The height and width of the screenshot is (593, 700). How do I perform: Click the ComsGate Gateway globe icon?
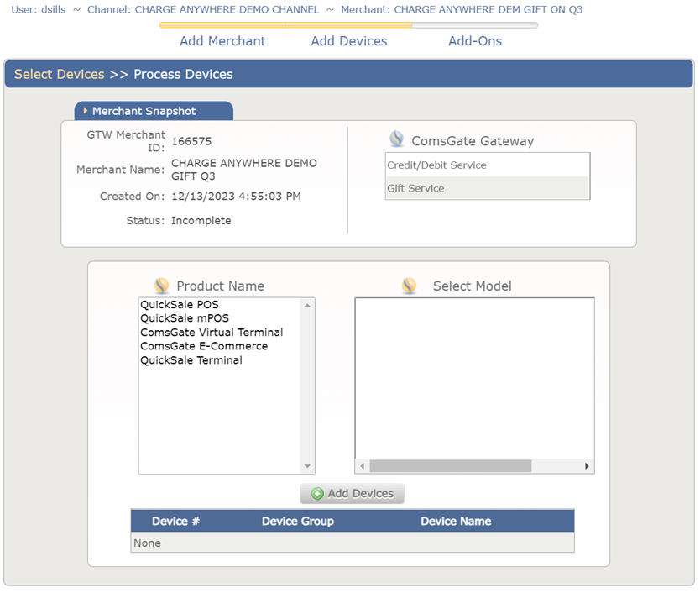coord(397,139)
